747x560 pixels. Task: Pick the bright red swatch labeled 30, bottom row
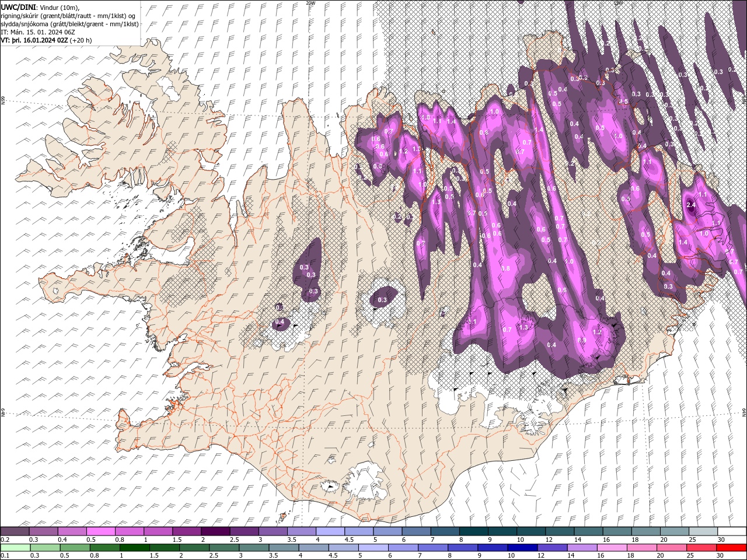[x=731, y=548]
